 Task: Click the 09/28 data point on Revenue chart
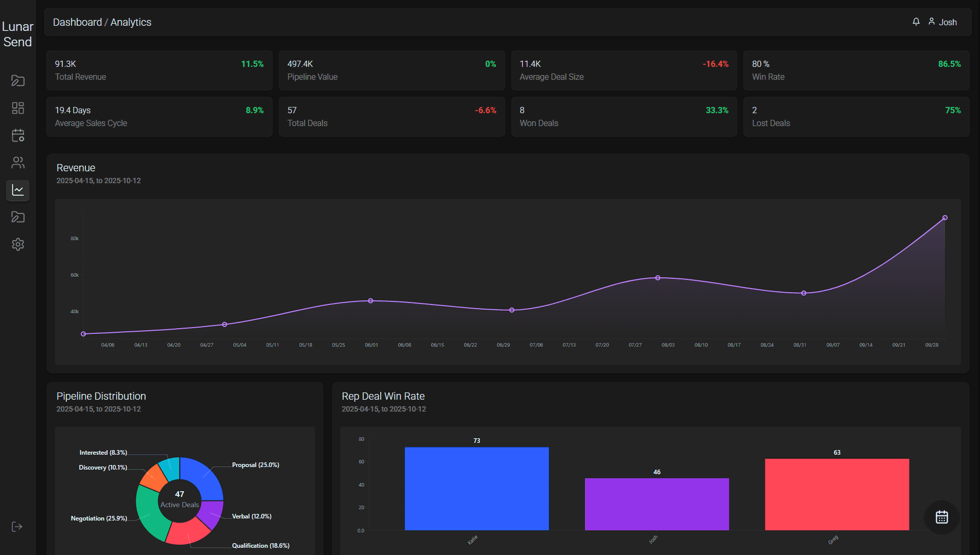pos(945,218)
